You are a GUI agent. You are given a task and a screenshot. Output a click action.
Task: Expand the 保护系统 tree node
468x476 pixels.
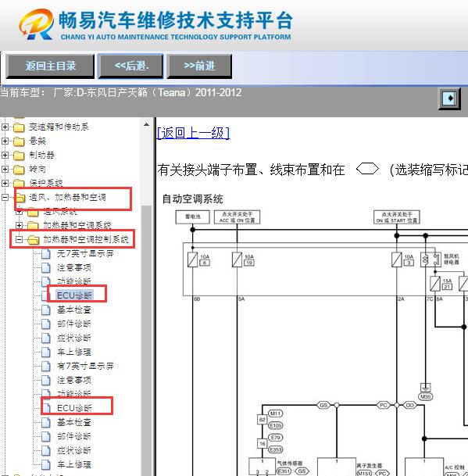(x=5, y=183)
